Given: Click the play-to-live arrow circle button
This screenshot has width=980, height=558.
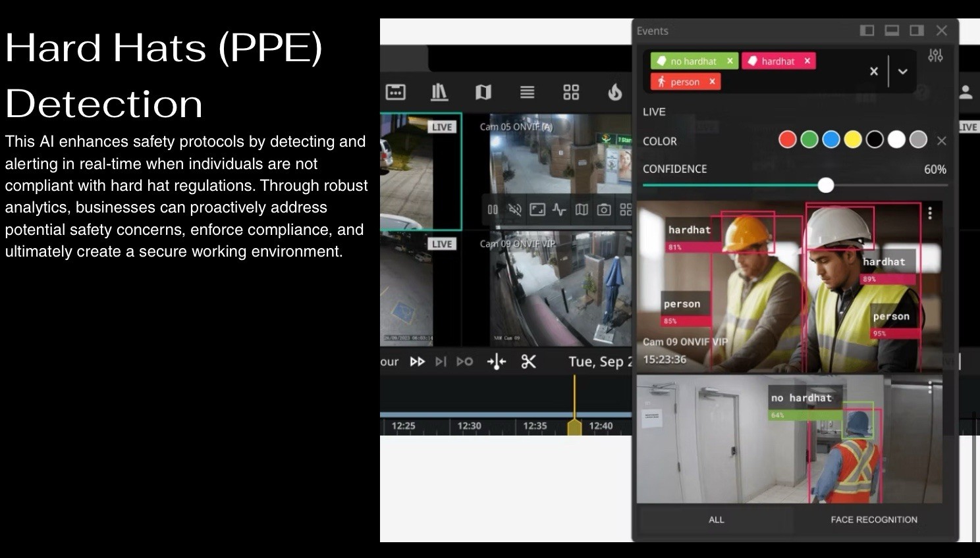Looking at the screenshot, I should pyautogui.click(x=465, y=361).
